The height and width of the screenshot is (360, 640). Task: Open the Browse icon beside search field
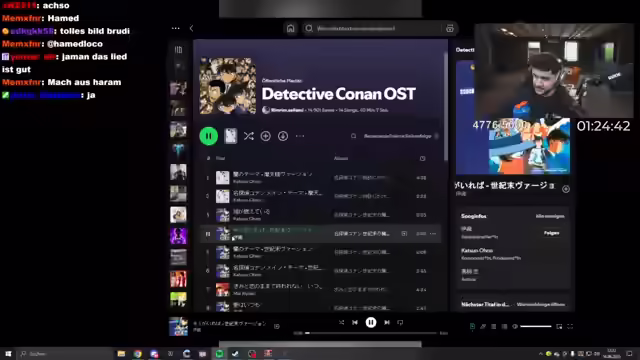tap(450, 28)
